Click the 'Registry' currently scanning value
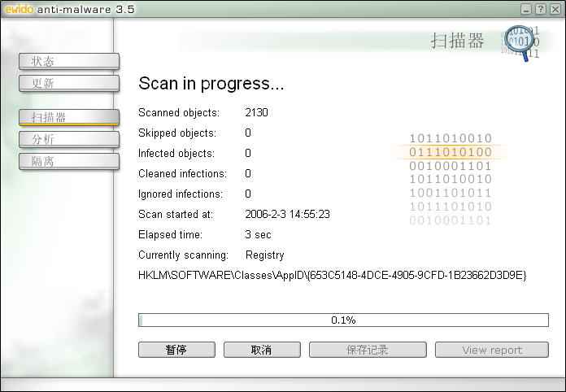Viewport: 566px width, 392px height. 264,255
